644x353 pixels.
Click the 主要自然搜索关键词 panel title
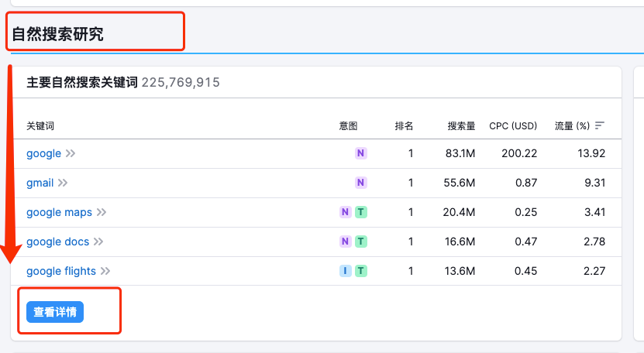[x=81, y=83]
